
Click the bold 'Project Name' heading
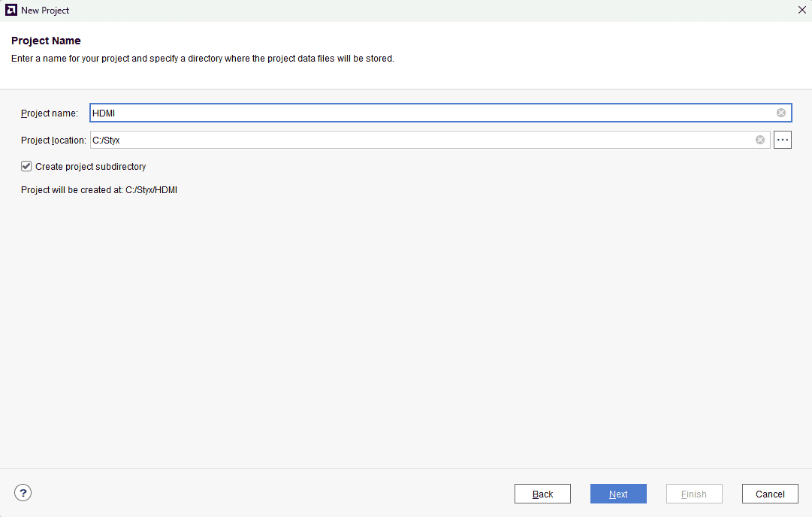pos(46,41)
